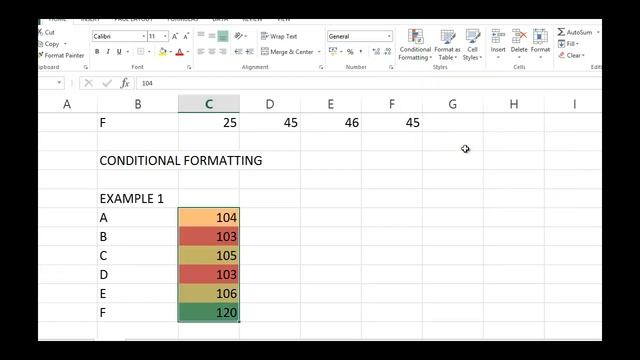Open the Format as Table gallery
The width and height of the screenshot is (640, 360).
(447, 45)
